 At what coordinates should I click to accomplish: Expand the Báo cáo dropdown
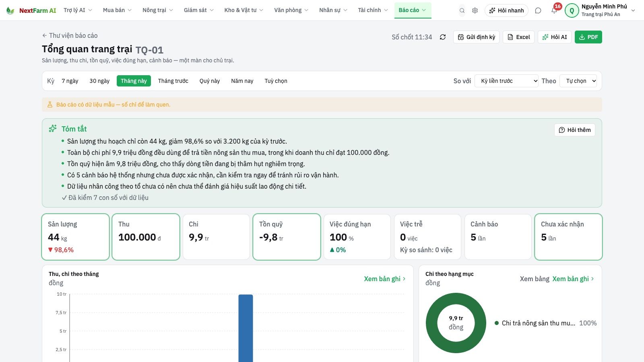(413, 10)
